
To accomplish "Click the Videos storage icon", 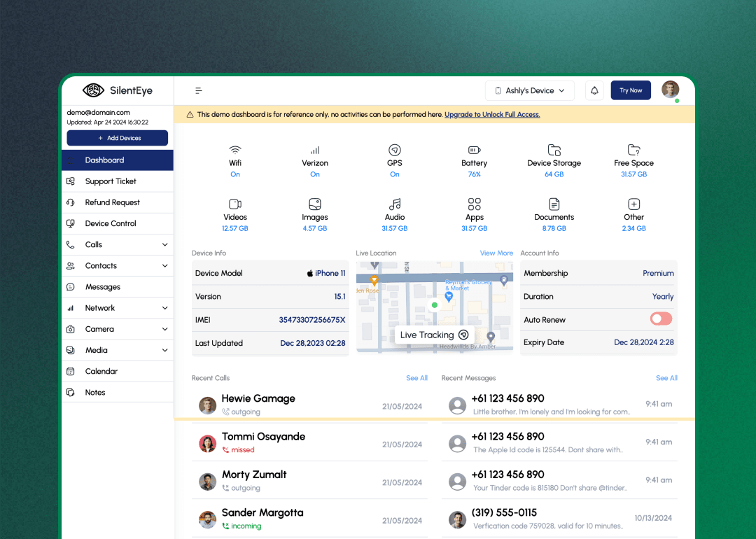I will click(x=235, y=204).
